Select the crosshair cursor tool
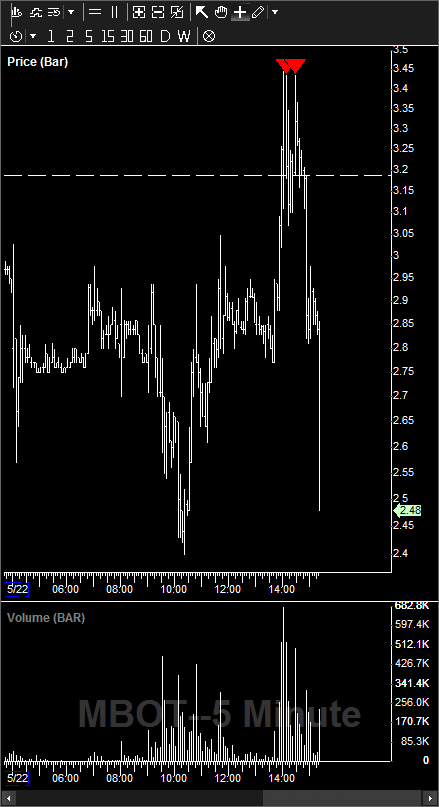Screen dimensions: 439x807 (240, 12)
